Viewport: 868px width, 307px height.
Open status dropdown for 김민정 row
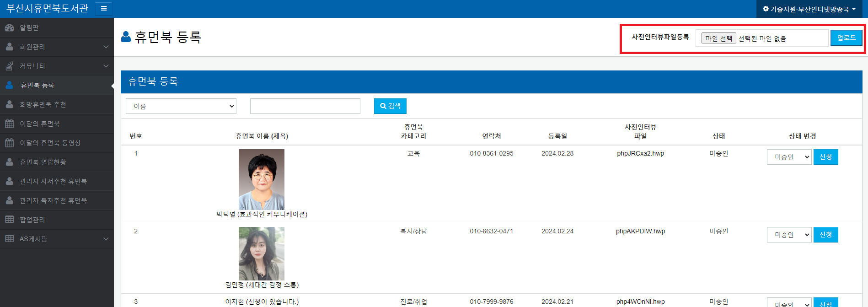(x=789, y=235)
